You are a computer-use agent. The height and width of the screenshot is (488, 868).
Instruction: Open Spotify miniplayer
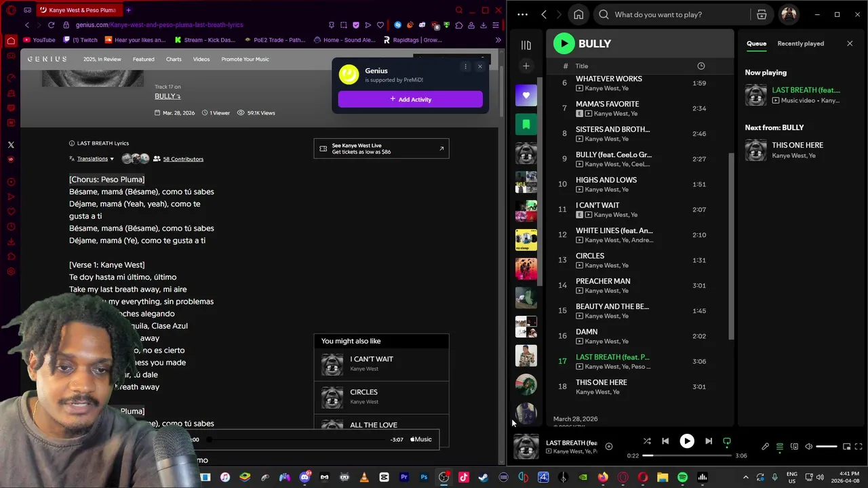coord(846,447)
